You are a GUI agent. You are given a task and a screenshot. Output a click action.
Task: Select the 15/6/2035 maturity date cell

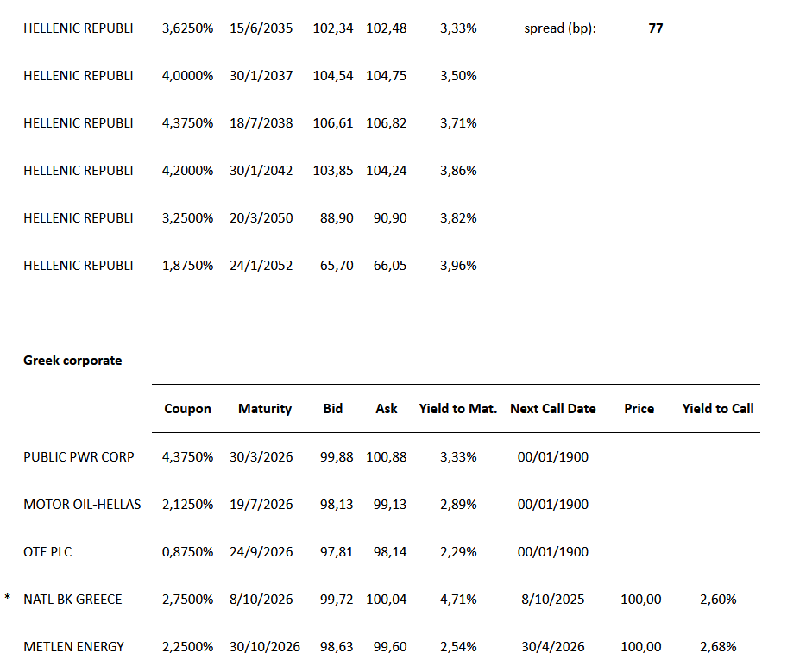pos(261,28)
